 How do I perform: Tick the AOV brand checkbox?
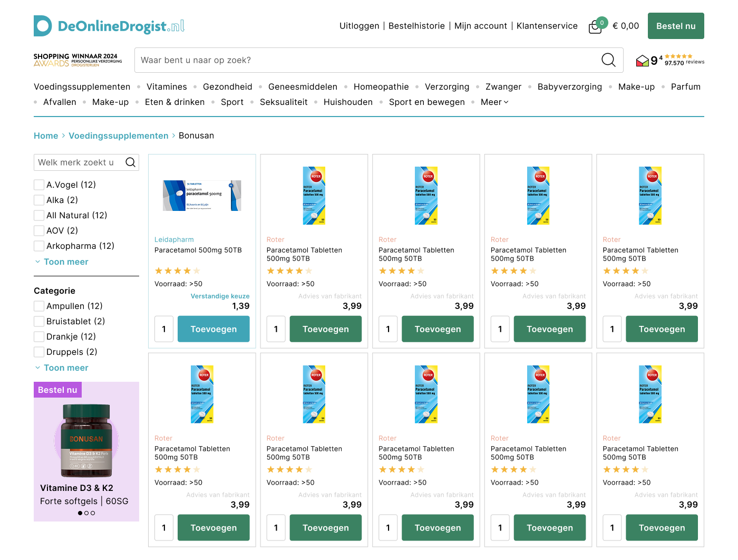pos(39,230)
